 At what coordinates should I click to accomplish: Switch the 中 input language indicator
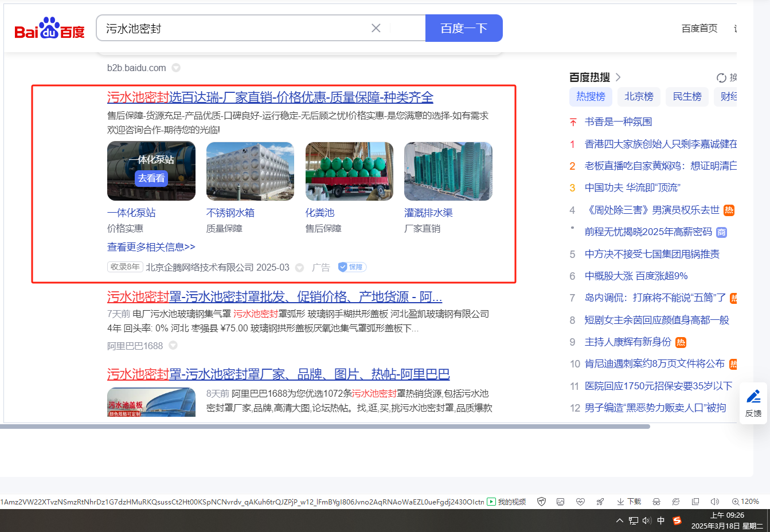[x=661, y=521]
